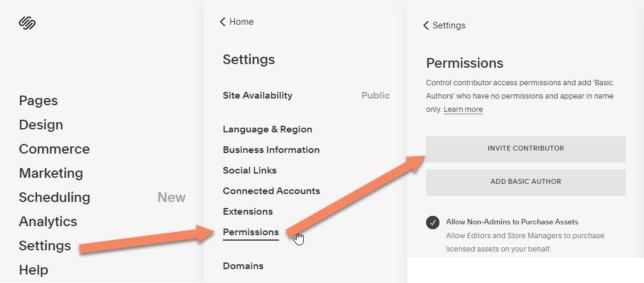The height and width of the screenshot is (283, 644).
Task: Open Connected Accounts settings
Action: [271, 191]
